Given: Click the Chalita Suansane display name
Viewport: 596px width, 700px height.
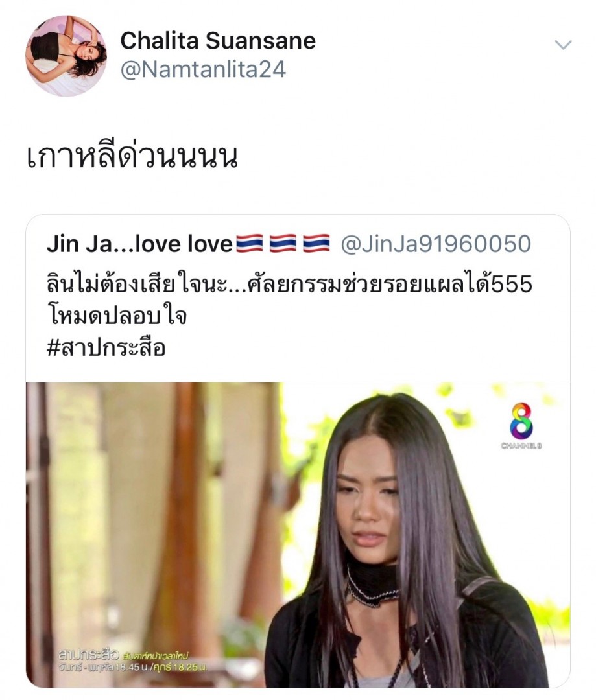Looking at the screenshot, I should click(218, 41).
